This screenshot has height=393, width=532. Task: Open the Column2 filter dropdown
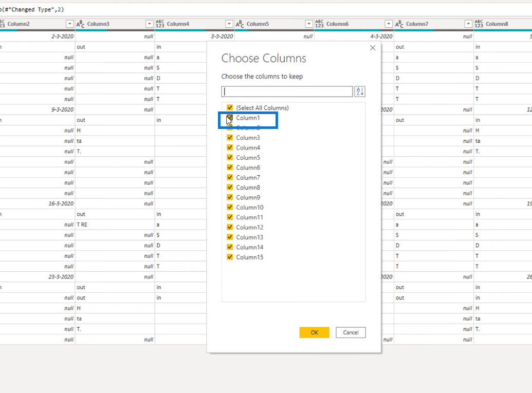tap(69, 24)
